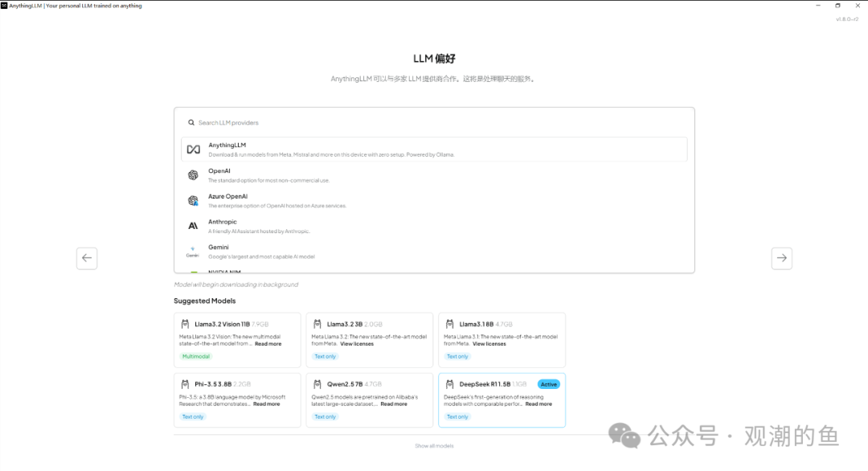The image size is (868, 471).
Task: Proceed with the right arrow button
Action: click(x=782, y=258)
